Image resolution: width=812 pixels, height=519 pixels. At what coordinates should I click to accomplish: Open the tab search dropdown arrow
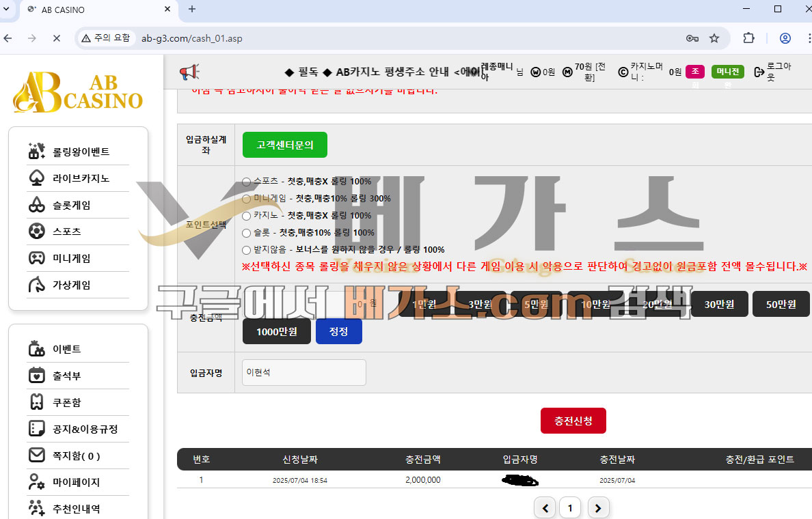(x=6, y=10)
